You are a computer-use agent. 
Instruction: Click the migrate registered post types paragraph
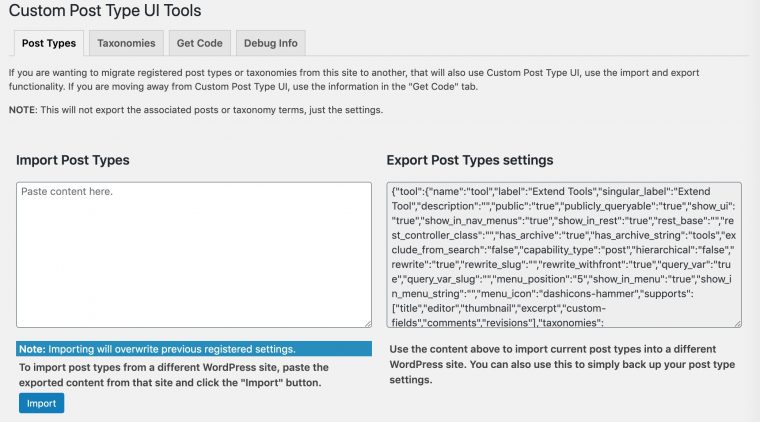coord(354,79)
